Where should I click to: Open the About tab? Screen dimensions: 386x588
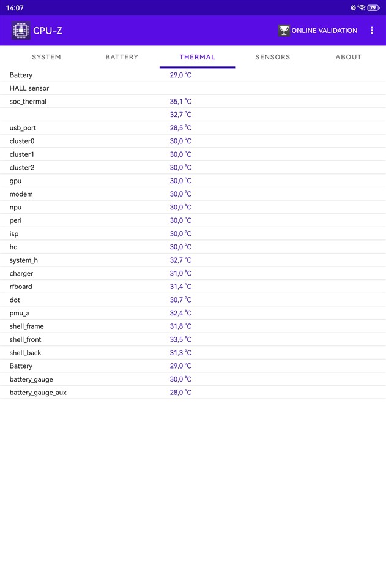[349, 57]
